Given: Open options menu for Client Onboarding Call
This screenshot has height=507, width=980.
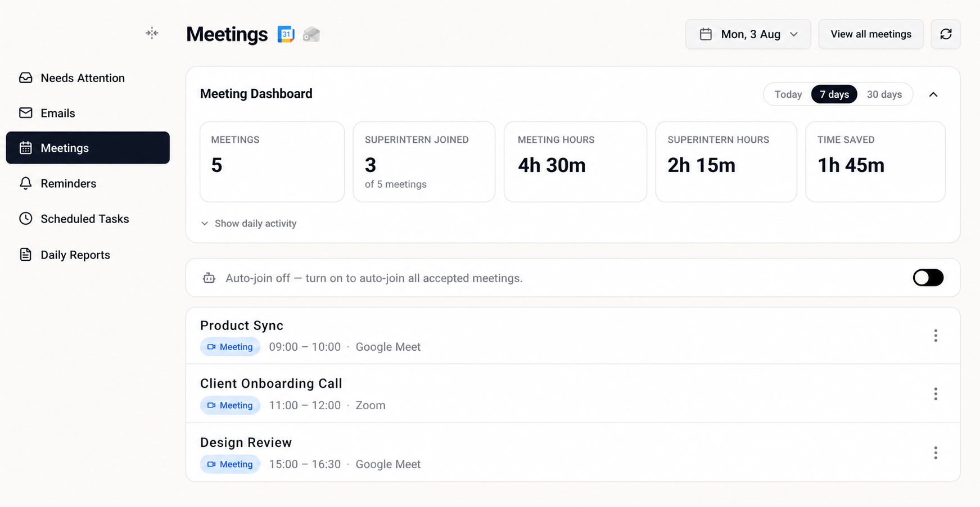Looking at the screenshot, I should (936, 394).
